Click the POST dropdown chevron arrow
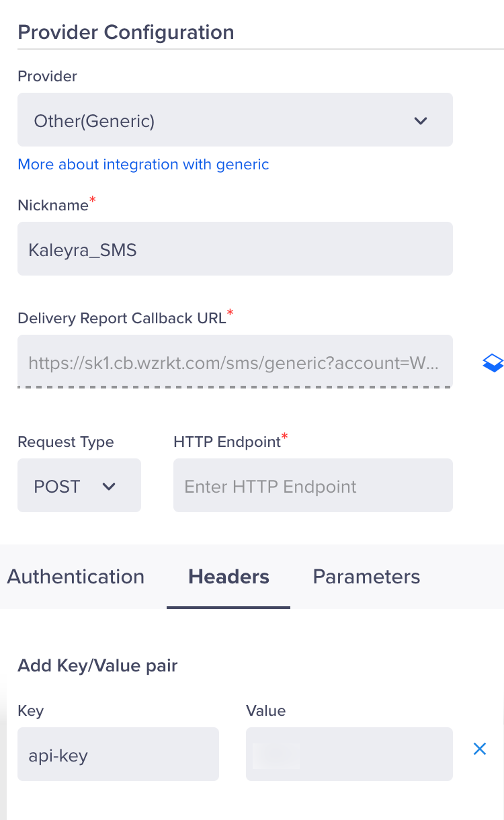Screen dimensions: 504x820 coord(110,487)
